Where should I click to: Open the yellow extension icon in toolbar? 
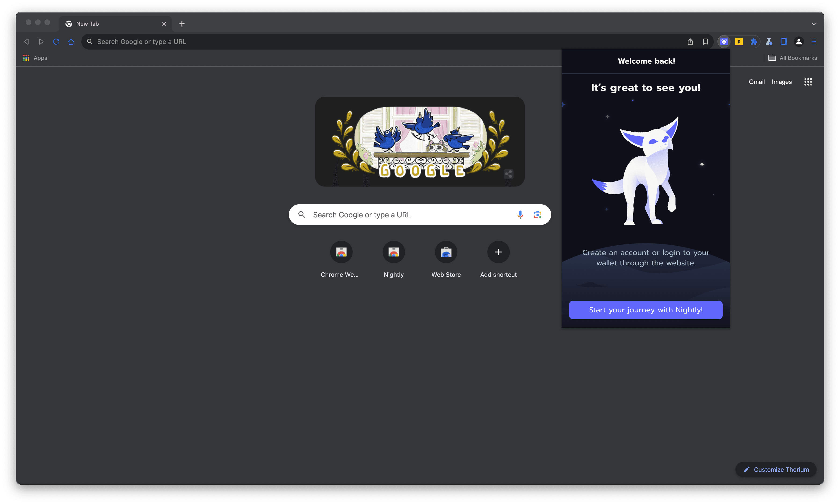point(739,41)
